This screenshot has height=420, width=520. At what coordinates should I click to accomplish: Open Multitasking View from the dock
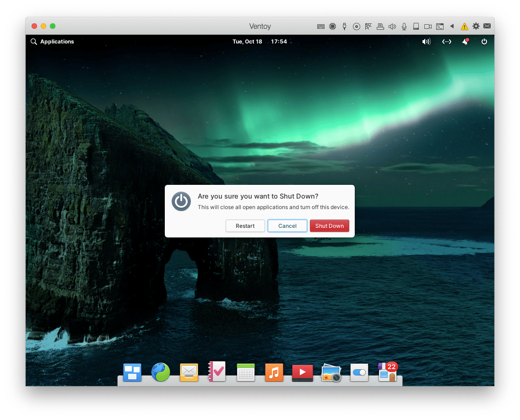(x=132, y=372)
